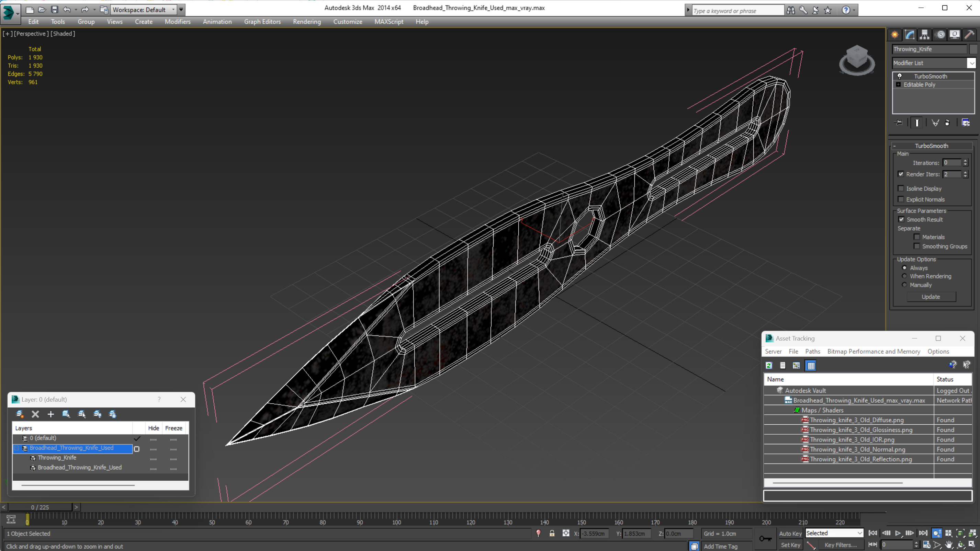The height and width of the screenshot is (551, 980).
Task: Expand the Editable Poly modifier entry
Action: click(x=898, y=84)
